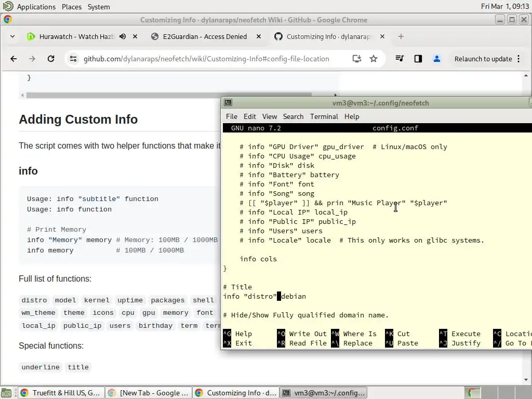Click the 'distro' function tag
Image resolution: width=532 pixels, height=399 pixels.
click(34, 300)
